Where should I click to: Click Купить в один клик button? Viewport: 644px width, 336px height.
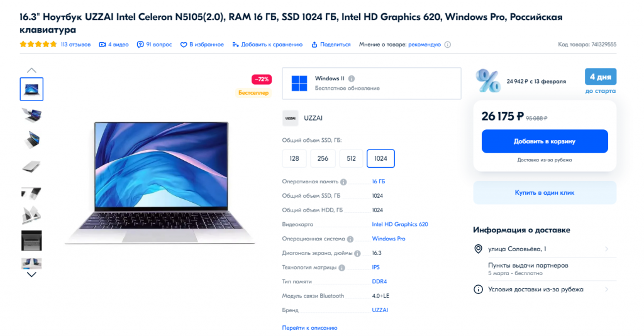[x=545, y=193]
